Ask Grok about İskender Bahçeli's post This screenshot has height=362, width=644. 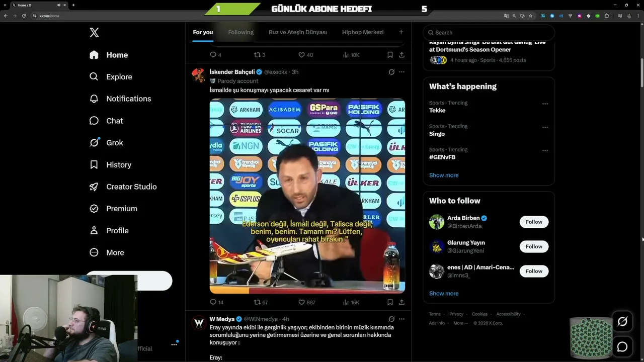pos(391,72)
